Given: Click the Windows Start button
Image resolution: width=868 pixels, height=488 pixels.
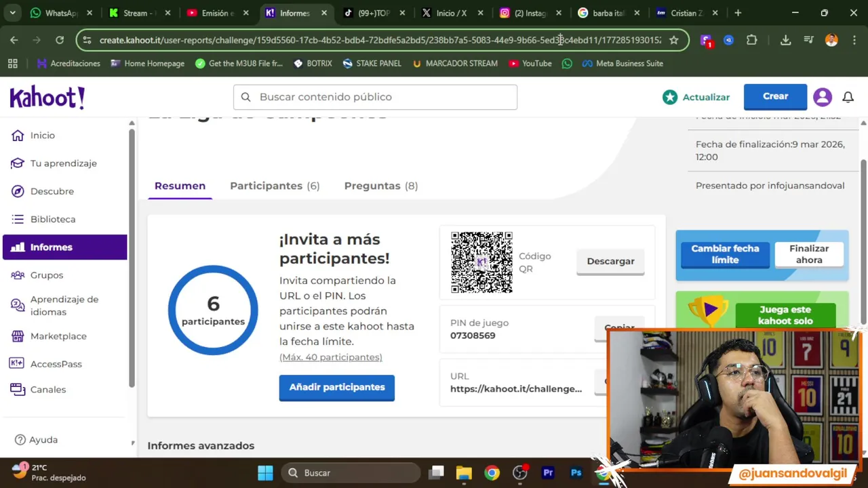Looking at the screenshot, I should click(265, 472).
